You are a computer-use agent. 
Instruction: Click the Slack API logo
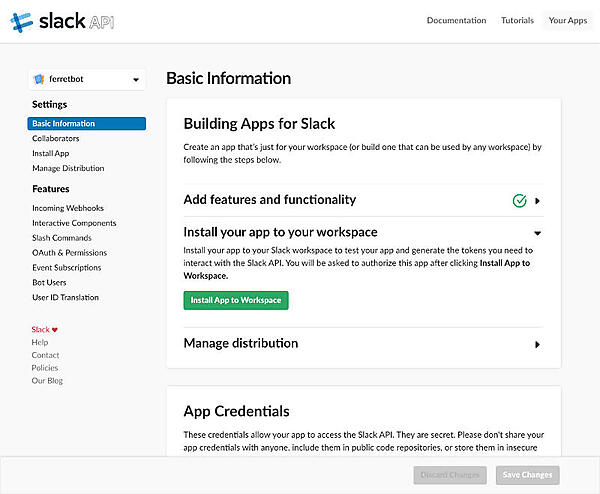(x=62, y=21)
